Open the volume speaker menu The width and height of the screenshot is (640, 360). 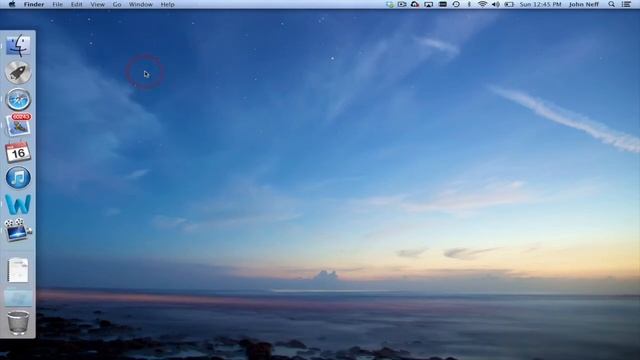(x=496, y=4)
